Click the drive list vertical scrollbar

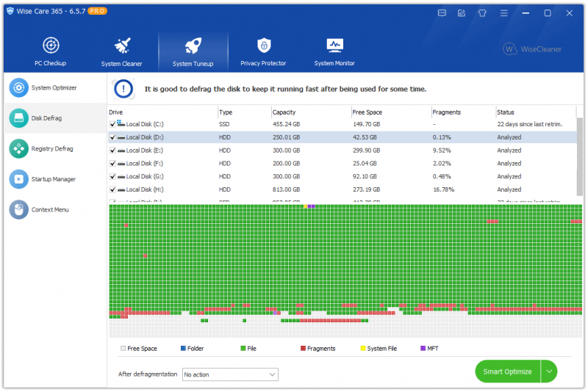580,156
